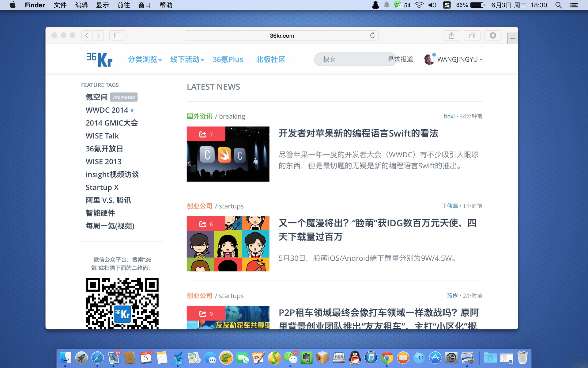Expand the 分类浏览 dropdown
The image size is (588, 368).
coord(145,59)
